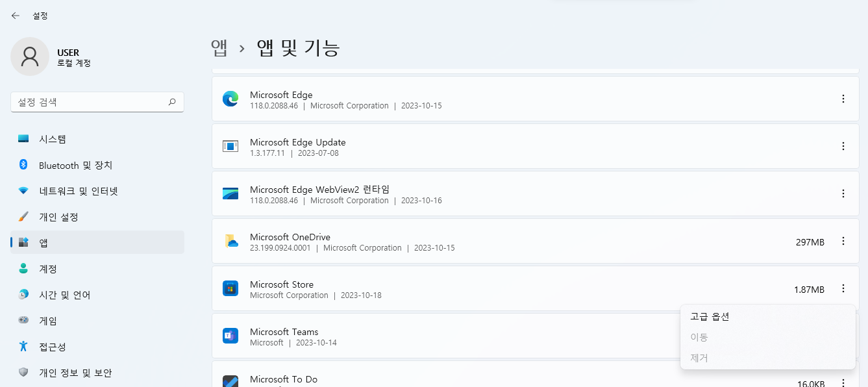Select the 계정 category
Screen dimensions: 868x387
click(97, 269)
